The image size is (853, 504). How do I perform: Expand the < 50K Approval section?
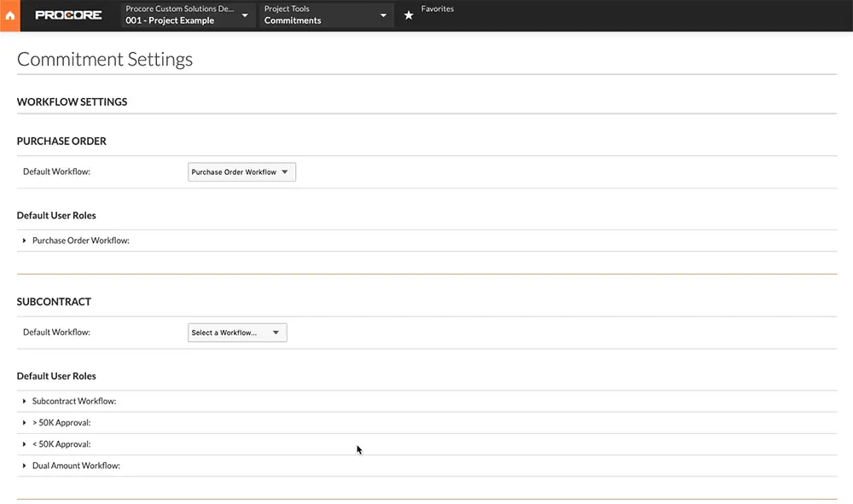click(x=24, y=443)
